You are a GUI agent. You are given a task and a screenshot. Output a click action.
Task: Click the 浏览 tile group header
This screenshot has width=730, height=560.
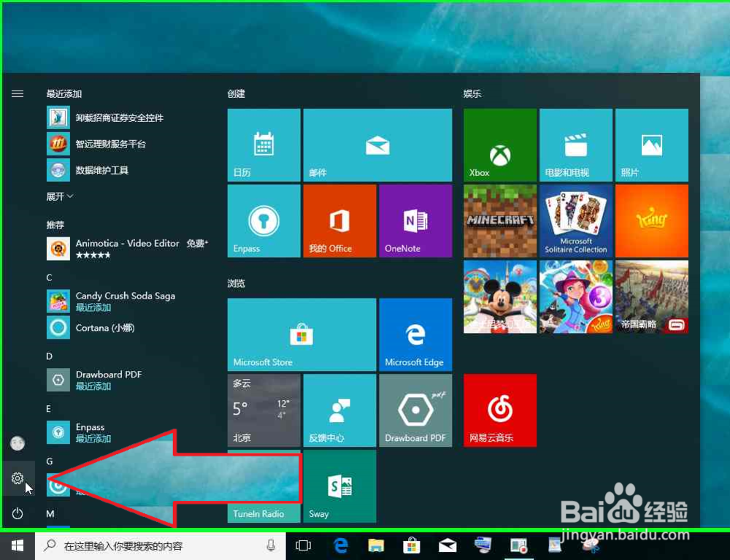pyautogui.click(x=237, y=283)
